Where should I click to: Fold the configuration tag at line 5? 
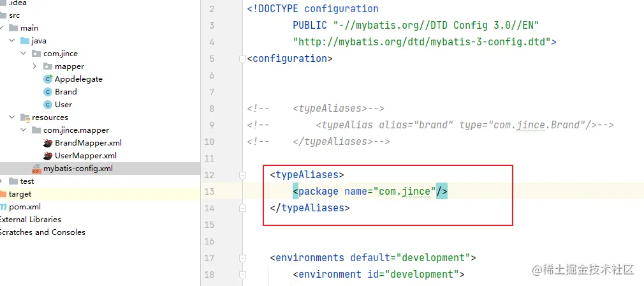[242, 59]
